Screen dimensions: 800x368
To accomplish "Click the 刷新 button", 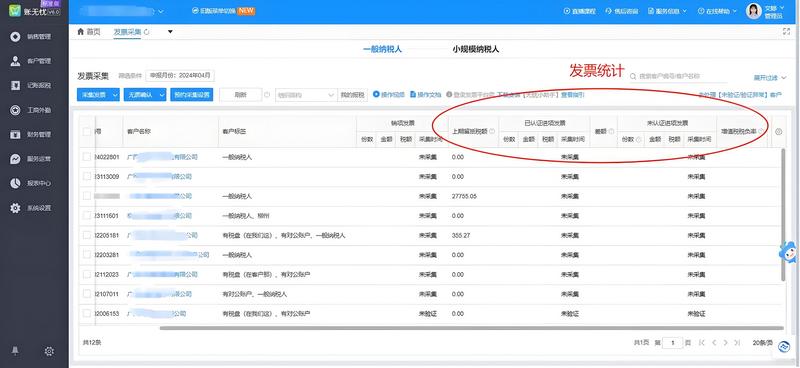I will [240, 95].
